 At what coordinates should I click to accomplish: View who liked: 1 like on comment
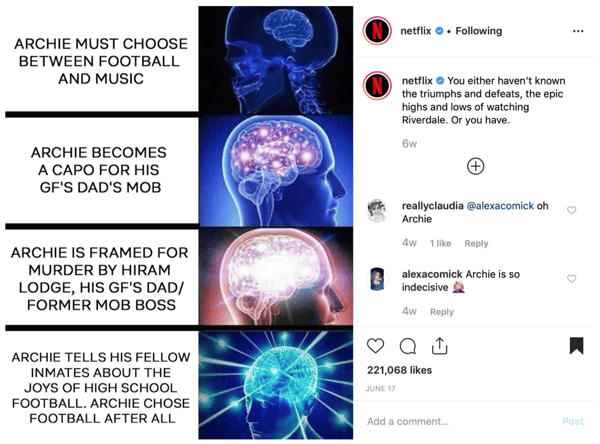point(440,243)
